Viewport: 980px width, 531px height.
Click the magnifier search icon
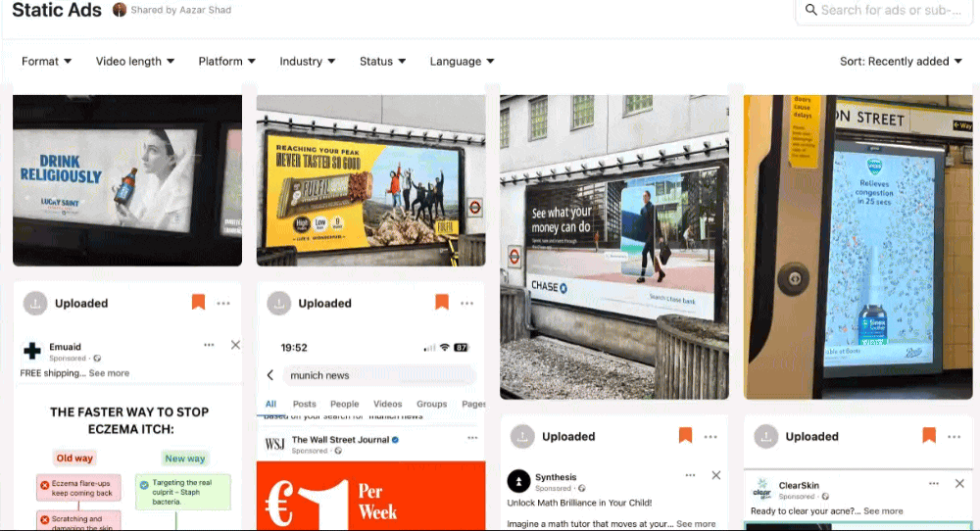pyautogui.click(x=810, y=10)
